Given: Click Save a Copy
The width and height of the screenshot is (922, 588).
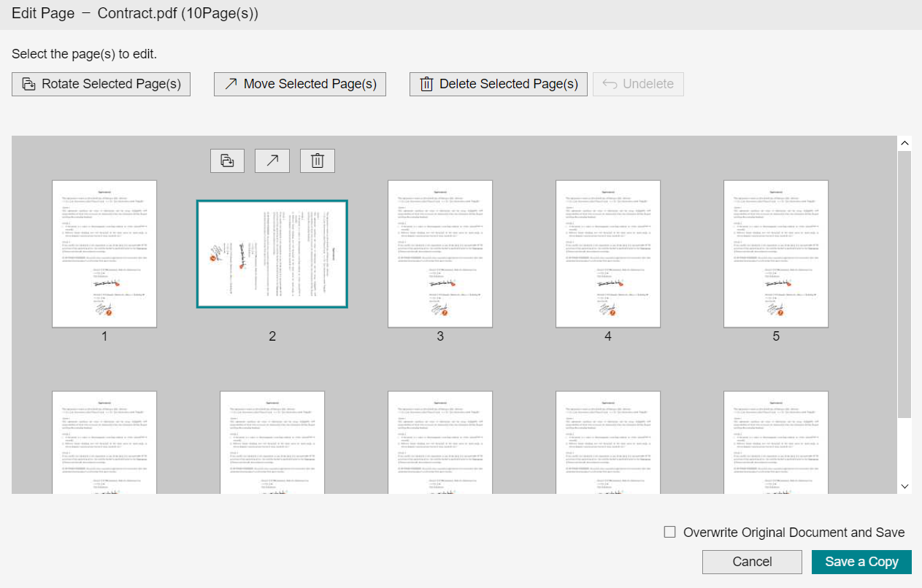Looking at the screenshot, I should 861,562.
